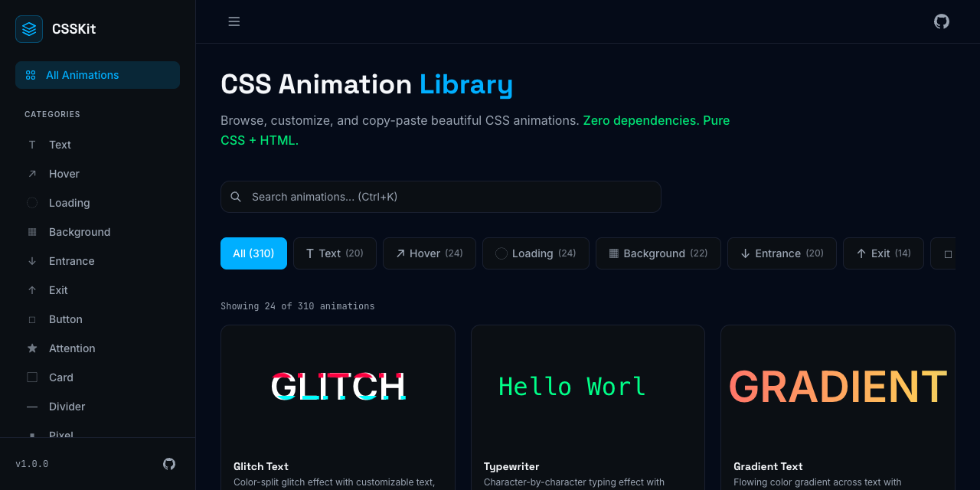Click the Text category T icon in sidebar
980x490 pixels.
pos(32,145)
